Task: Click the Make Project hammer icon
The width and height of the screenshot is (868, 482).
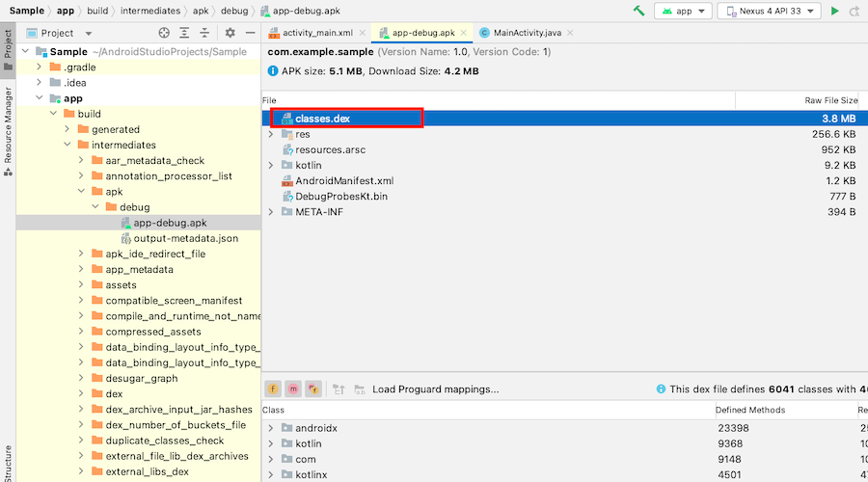Action: pyautogui.click(x=638, y=11)
